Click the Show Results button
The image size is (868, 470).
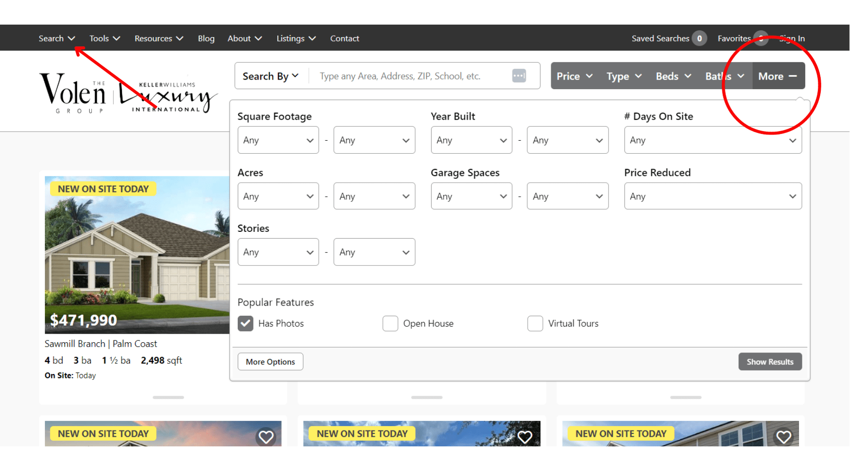[770, 362]
